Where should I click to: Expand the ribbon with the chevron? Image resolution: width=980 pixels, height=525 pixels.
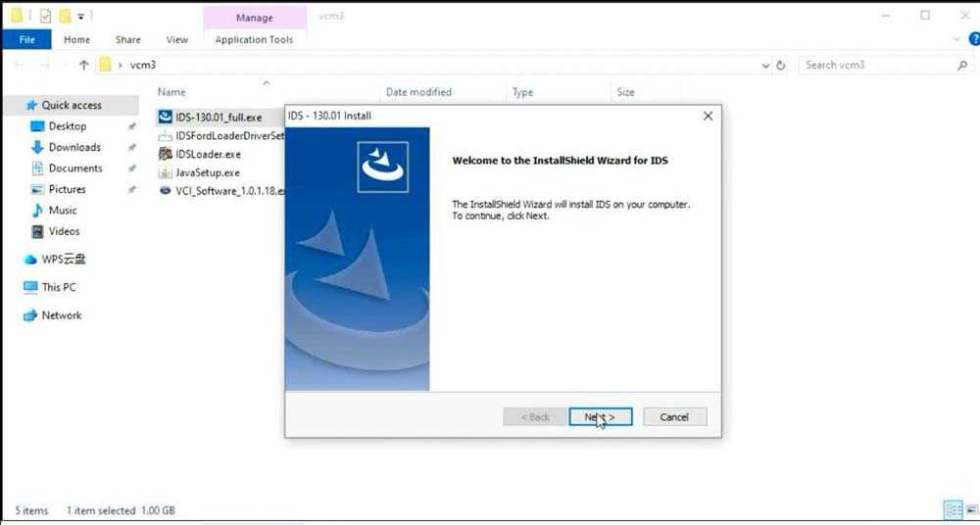point(956,40)
